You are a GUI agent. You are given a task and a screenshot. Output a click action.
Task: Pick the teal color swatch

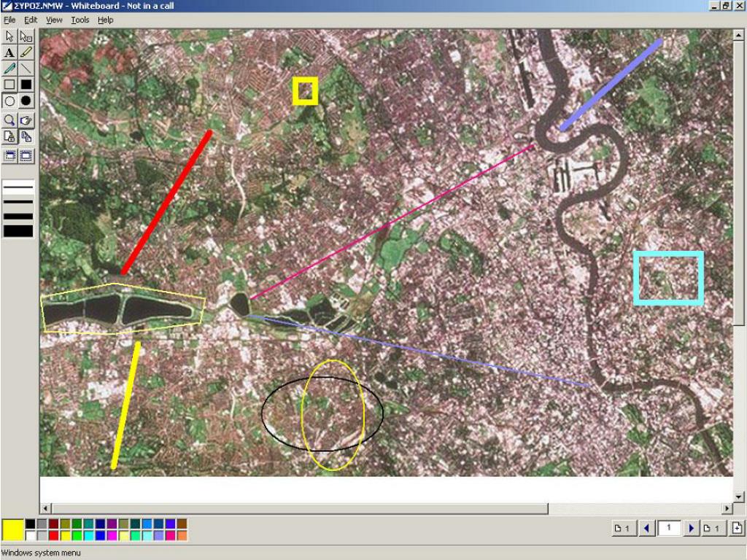click(88, 524)
